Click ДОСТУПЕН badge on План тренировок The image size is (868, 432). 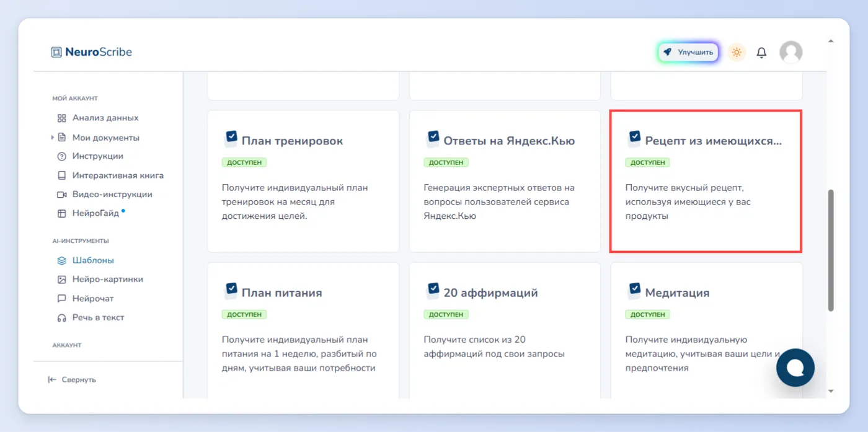click(244, 162)
